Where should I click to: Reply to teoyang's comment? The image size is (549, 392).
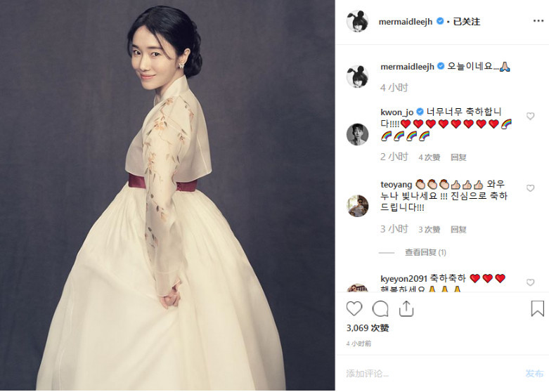pos(458,230)
